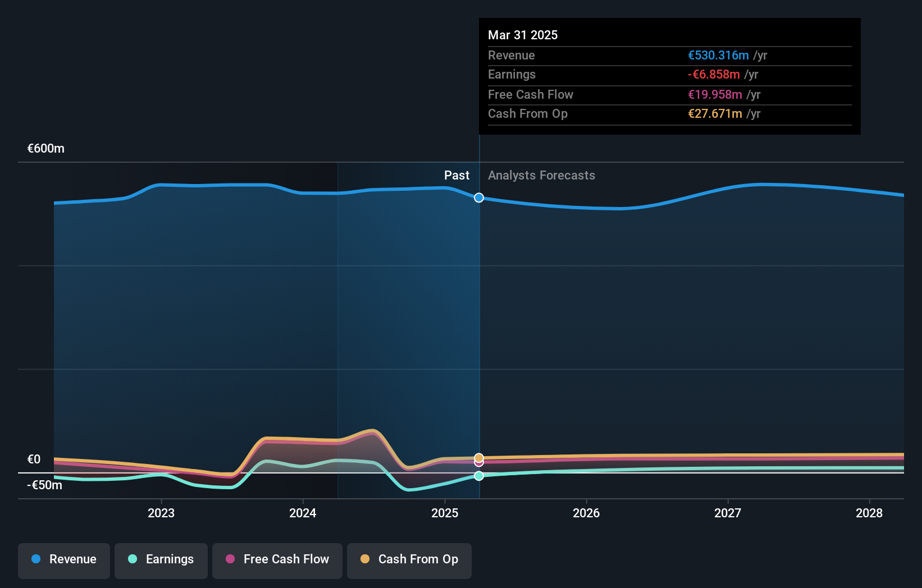Select the €530.316m revenue value link

point(718,55)
